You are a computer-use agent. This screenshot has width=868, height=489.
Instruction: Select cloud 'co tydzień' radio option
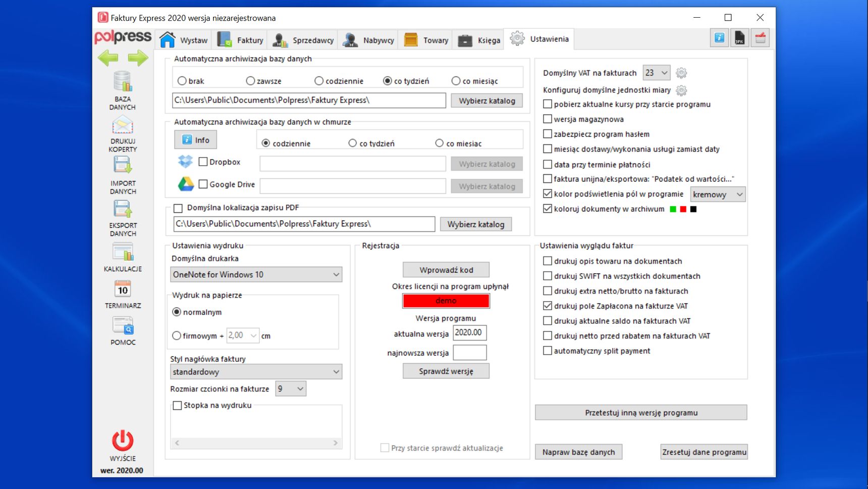coord(353,143)
